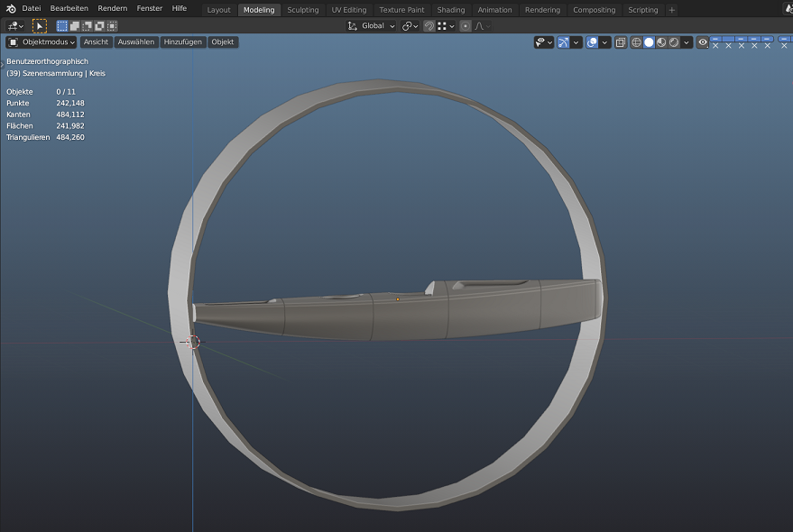The height and width of the screenshot is (532, 793).
Task: Choose the new selection mode icon
Action: coord(62,26)
